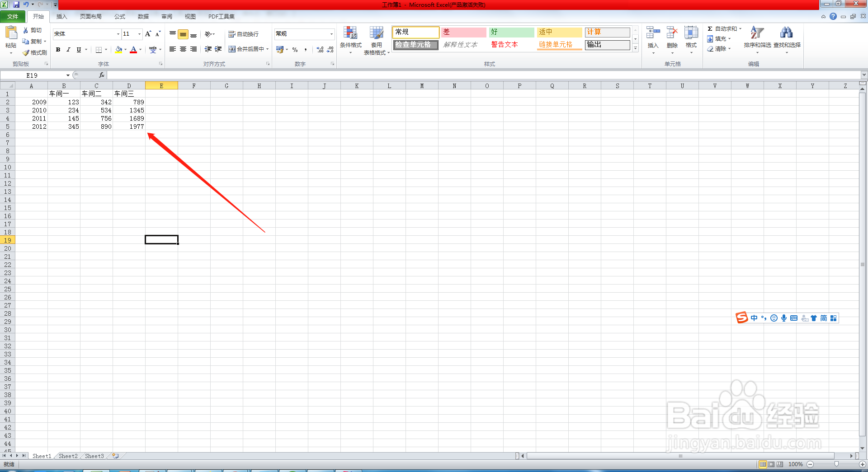Viewport: 868px width, 472px height.
Task: Open Sort and Filter menu
Action: (758, 40)
